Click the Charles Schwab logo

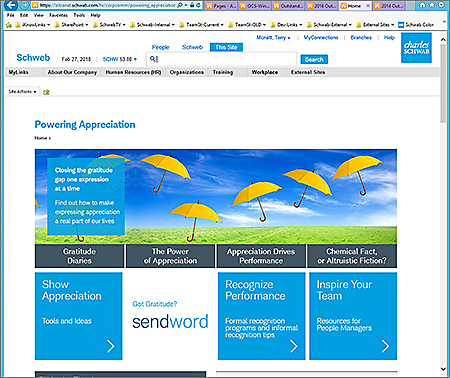click(416, 48)
